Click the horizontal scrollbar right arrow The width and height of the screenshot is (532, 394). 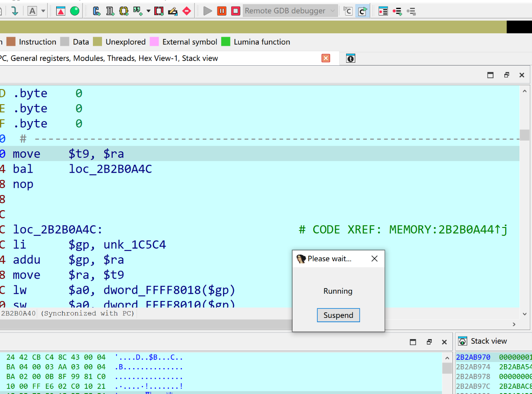pos(514,324)
